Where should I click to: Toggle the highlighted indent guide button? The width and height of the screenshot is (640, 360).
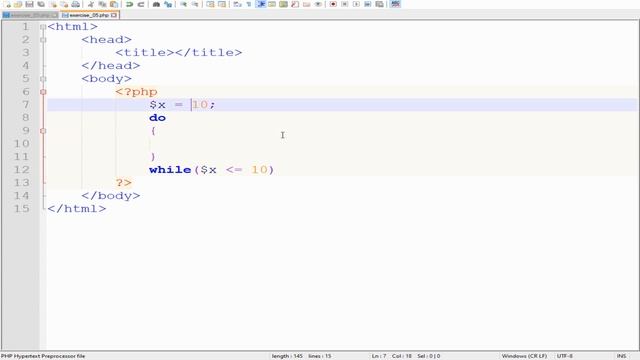pyautogui.click(x=261, y=4)
